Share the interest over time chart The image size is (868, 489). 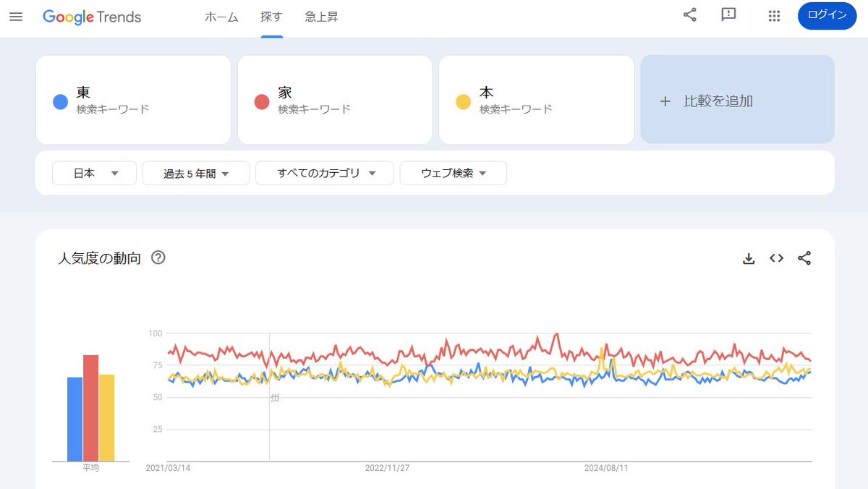tap(804, 258)
